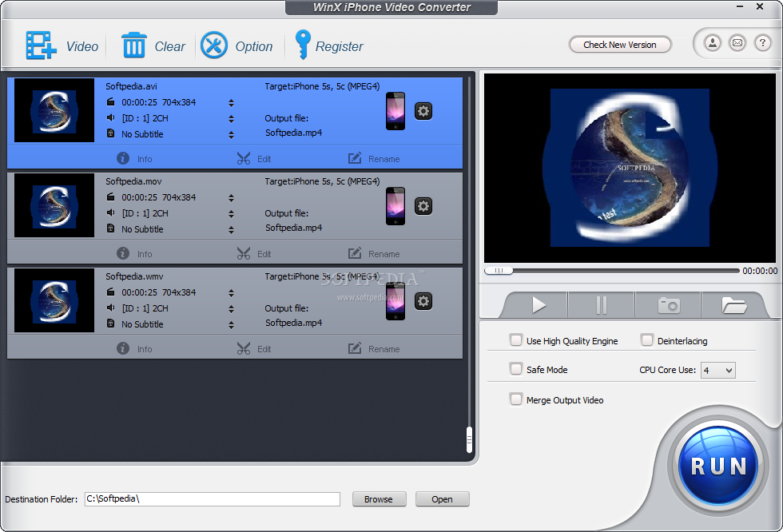Enable Deinterlacing checkbox
The height and width of the screenshot is (532, 783).
click(647, 340)
